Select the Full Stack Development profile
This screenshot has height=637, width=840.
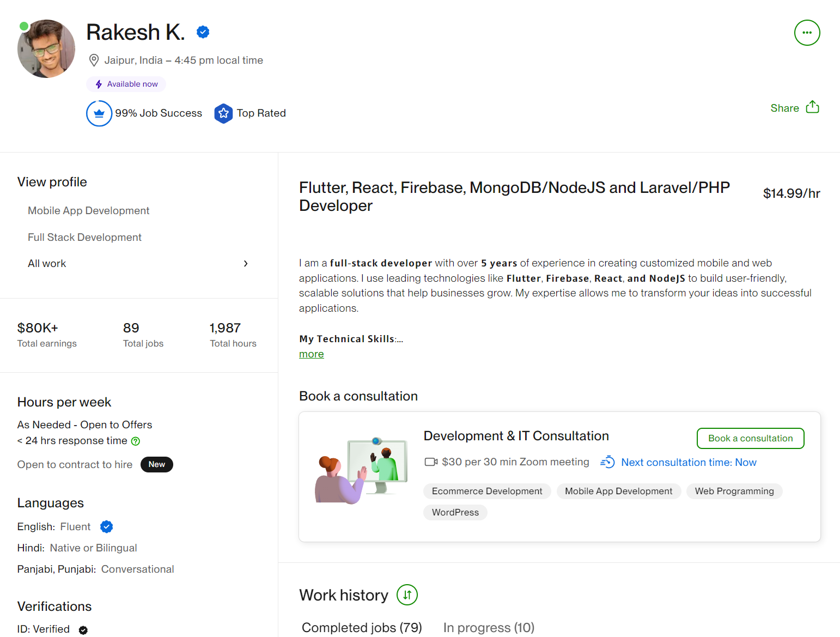(84, 238)
